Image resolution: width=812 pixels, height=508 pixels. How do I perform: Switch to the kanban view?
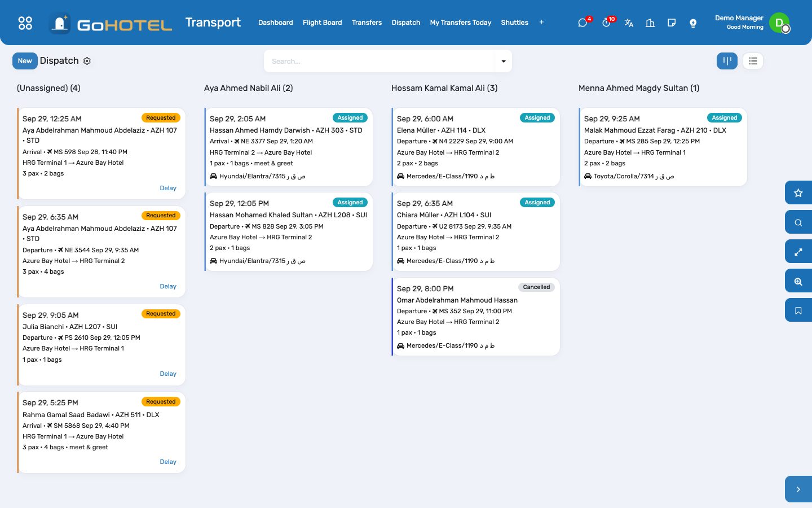[727, 61]
